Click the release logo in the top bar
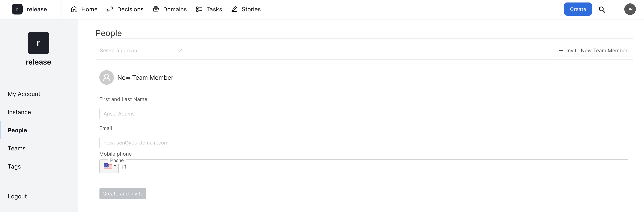The width and height of the screenshot is (644, 212). pyautogui.click(x=17, y=9)
